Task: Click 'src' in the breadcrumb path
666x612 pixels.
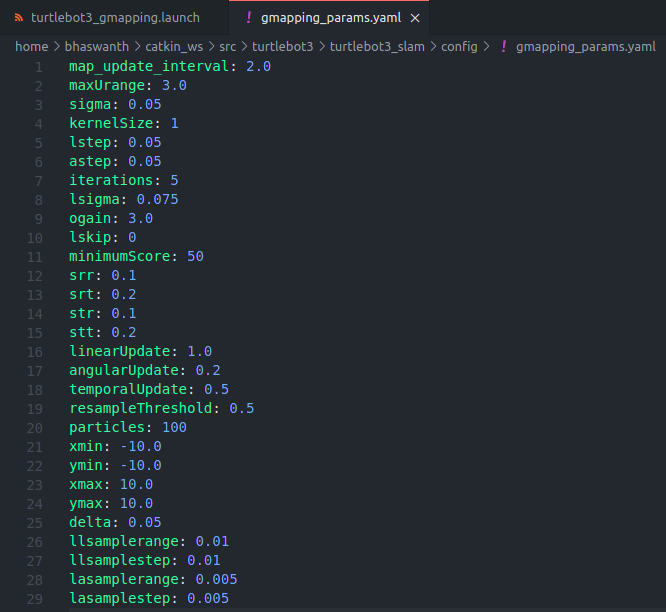Action: [x=228, y=47]
